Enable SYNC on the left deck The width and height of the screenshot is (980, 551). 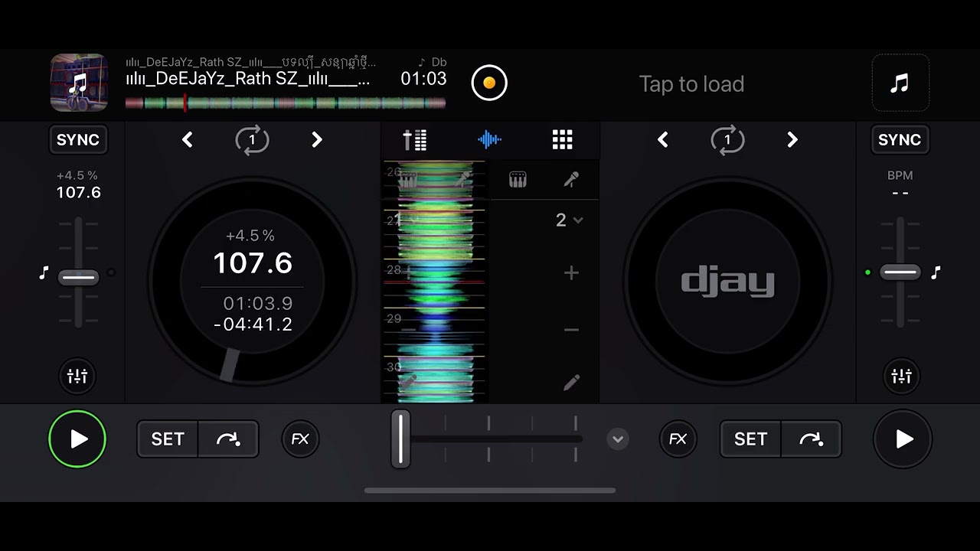click(x=78, y=140)
